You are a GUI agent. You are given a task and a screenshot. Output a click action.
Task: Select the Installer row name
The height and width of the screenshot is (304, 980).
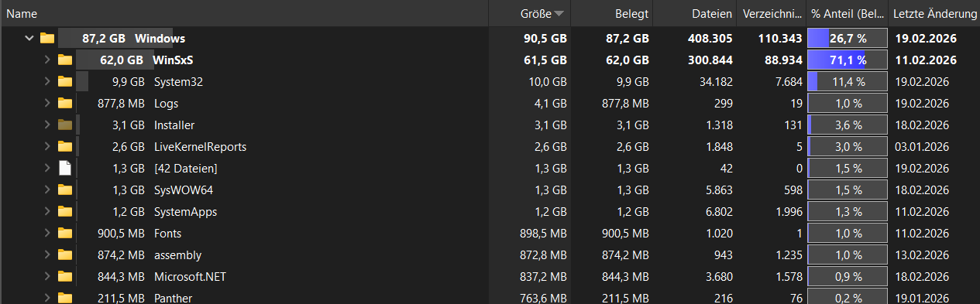(x=174, y=125)
